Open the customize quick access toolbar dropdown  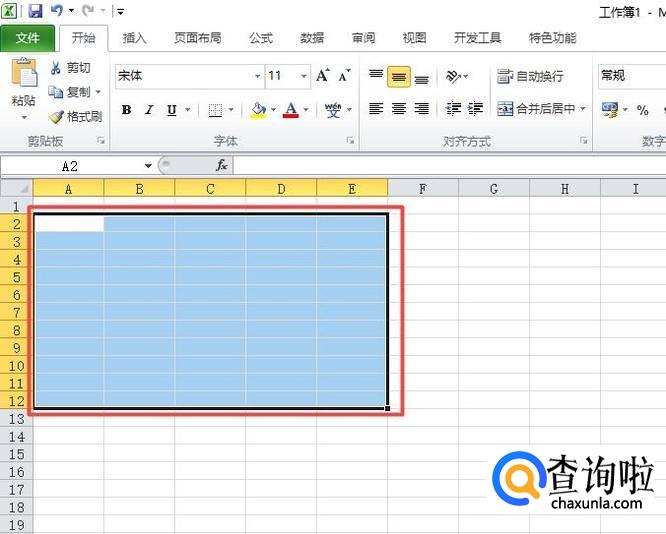[121, 11]
